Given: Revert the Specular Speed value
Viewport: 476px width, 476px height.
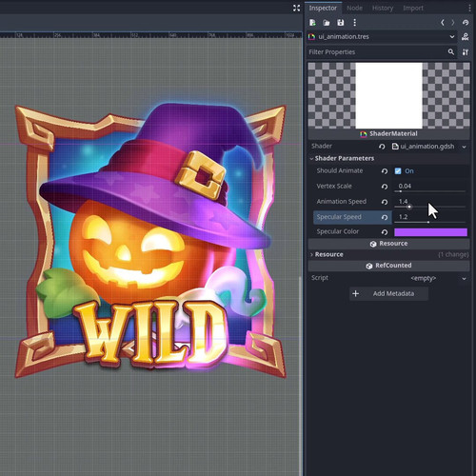Looking at the screenshot, I should (x=385, y=217).
